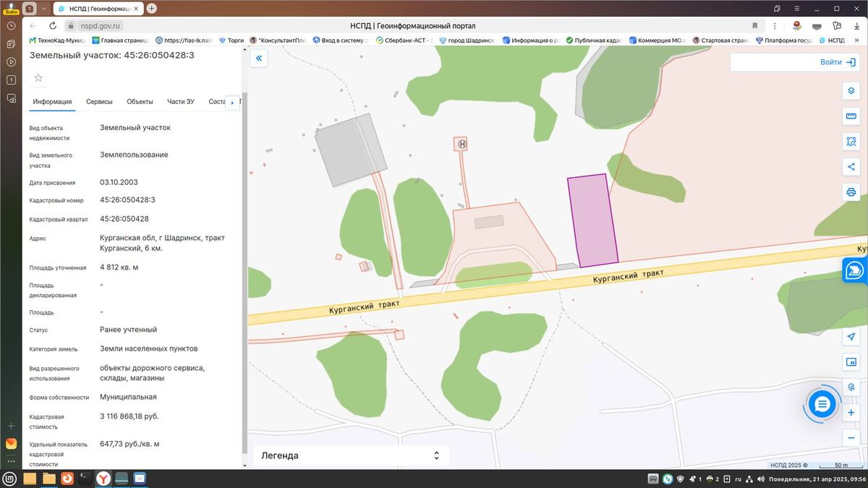Select the ruler measurement tool
Screen dimensions: 868x488
pos(851,116)
